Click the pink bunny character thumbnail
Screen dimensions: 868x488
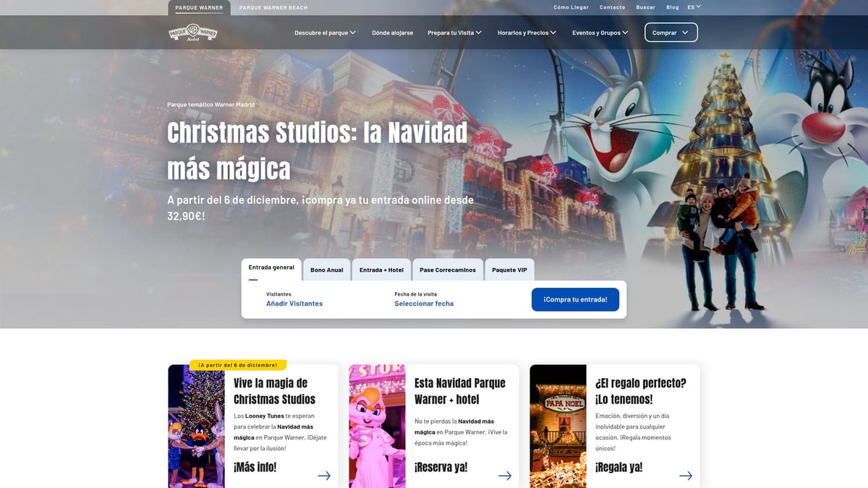tap(377, 426)
